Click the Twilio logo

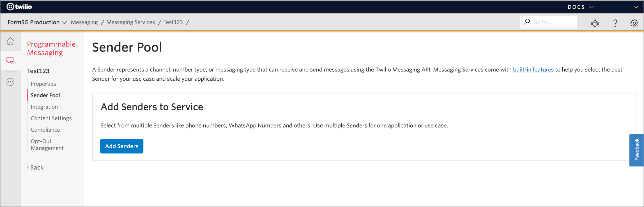pos(19,7)
